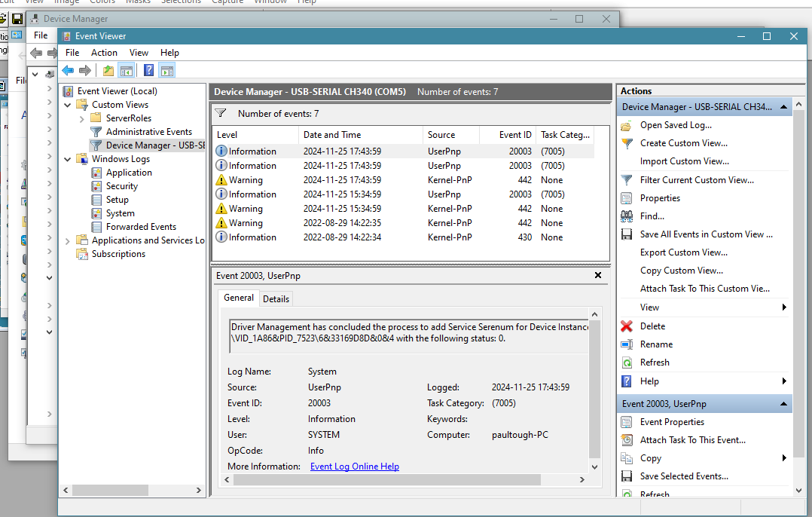Click the Rename icon in Actions pane
Screen dimensions: 812x517
click(x=627, y=344)
